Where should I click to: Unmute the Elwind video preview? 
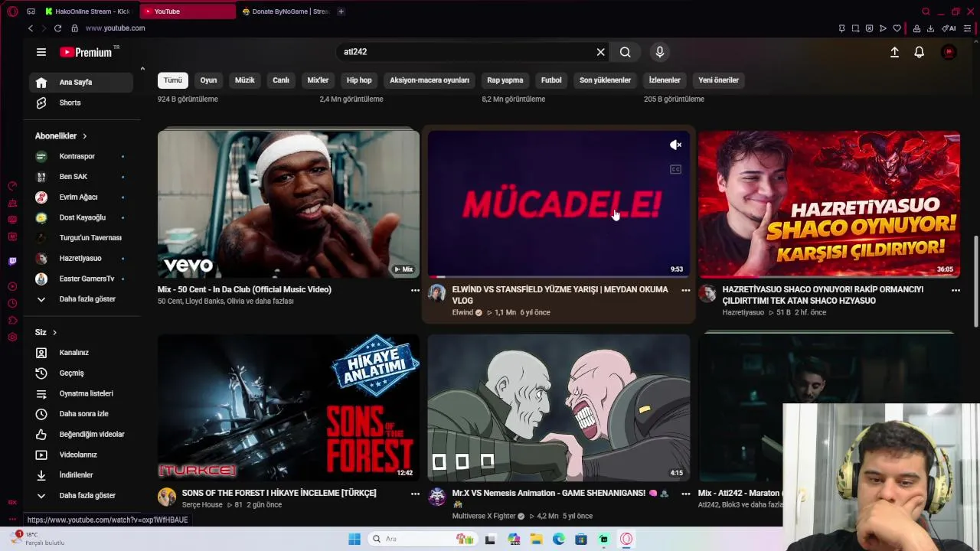tap(675, 145)
